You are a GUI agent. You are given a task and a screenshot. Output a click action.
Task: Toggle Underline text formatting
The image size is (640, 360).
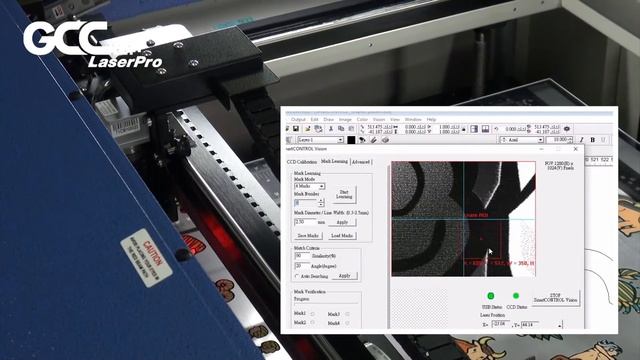tap(603, 140)
